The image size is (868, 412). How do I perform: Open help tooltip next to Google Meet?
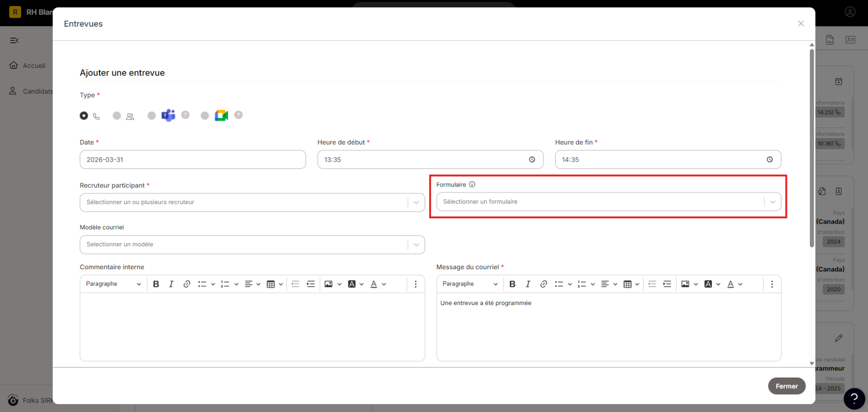238,115
